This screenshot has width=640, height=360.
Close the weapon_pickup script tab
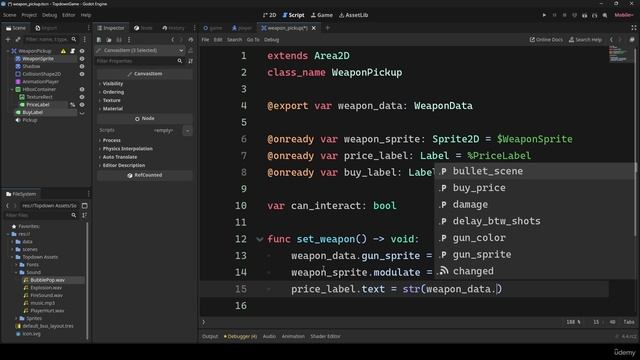pyautogui.click(x=314, y=28)
